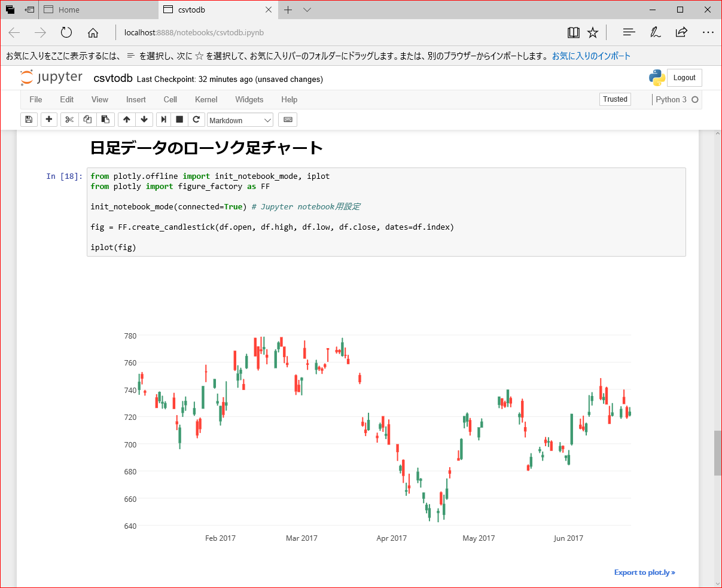
Task: Rename notebook by clicking csvtodb title
Action: [113, 78]
